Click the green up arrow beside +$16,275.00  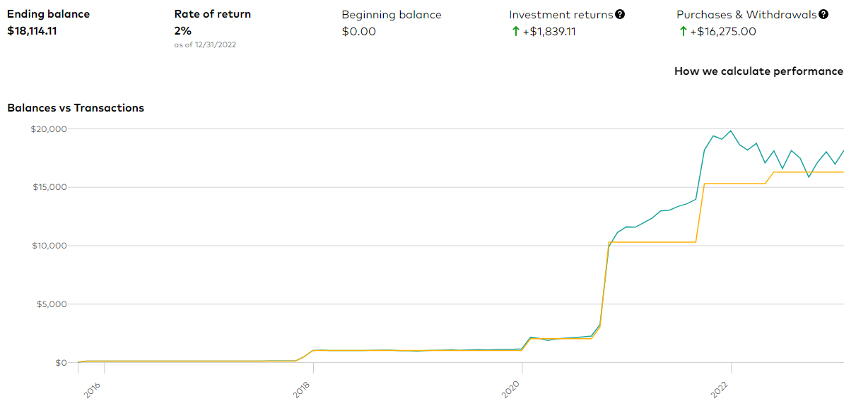[683, 31]
